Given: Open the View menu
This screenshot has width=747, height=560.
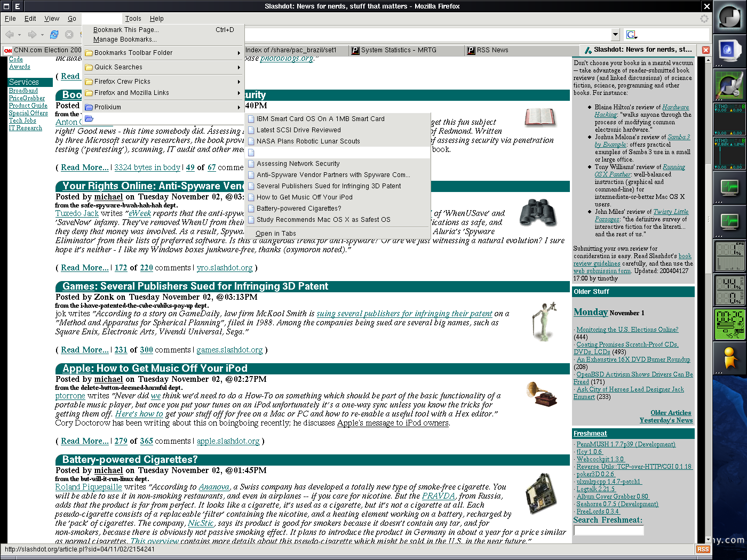Looking at the screenshot, I should (x=52, y=19).
